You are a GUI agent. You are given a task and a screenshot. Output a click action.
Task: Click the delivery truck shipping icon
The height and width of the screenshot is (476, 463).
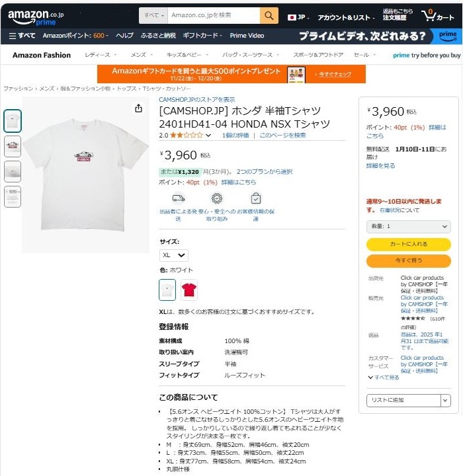[x=179, y=198]
